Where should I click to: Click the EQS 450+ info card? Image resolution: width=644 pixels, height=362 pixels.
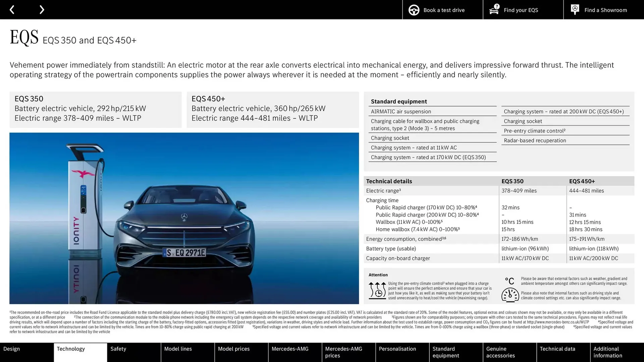(272, 109)
